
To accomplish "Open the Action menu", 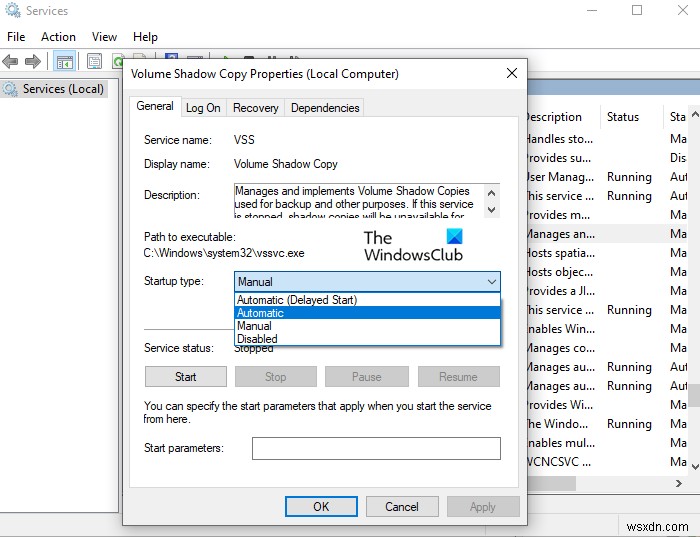I will click(58, 37).
